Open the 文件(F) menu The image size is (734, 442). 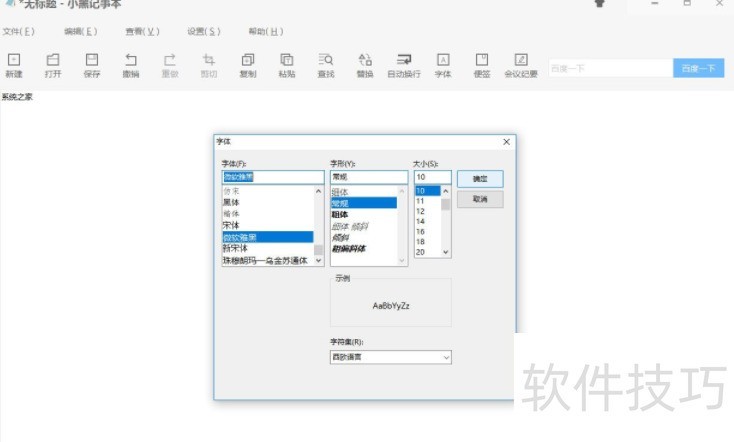(19, 31)
